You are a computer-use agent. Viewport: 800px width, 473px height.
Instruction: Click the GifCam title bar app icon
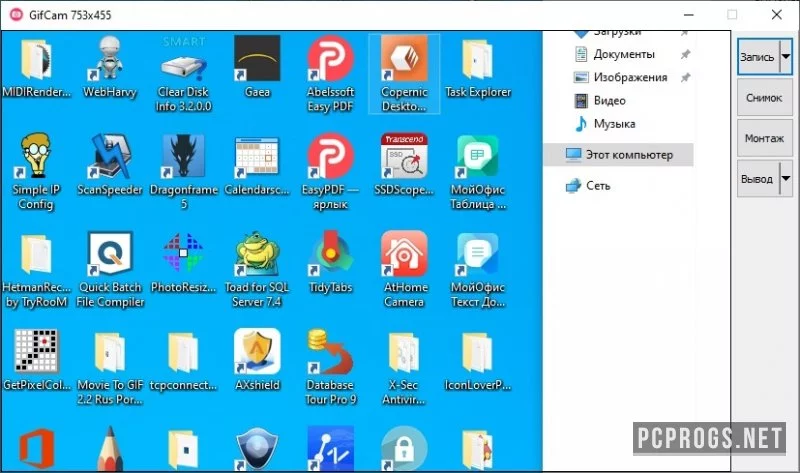[16, 15]
